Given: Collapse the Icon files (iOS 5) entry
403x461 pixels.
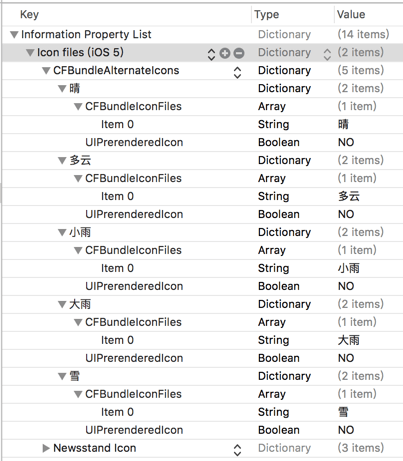Looking at the screenshot, I should point(30,53).
